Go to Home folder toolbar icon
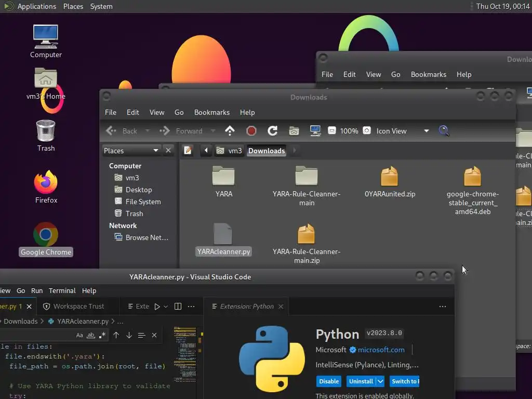 tap(294, 131)
